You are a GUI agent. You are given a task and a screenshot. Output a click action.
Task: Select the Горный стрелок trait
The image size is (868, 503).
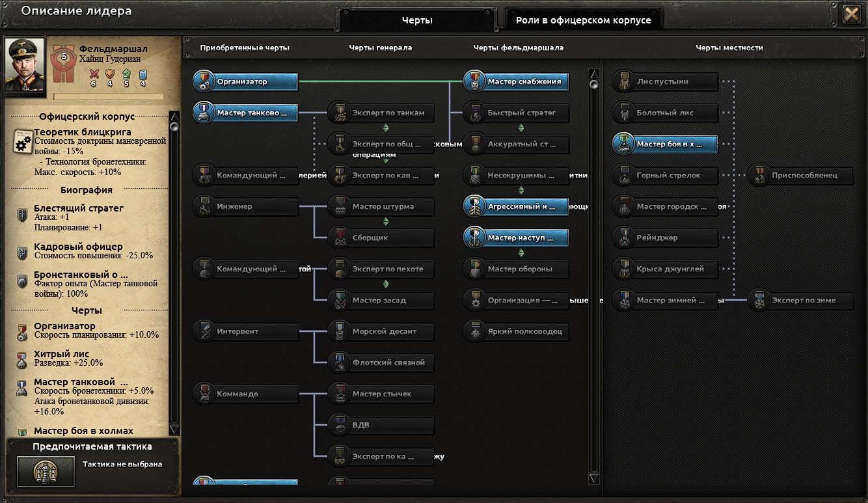pos(666,175)
